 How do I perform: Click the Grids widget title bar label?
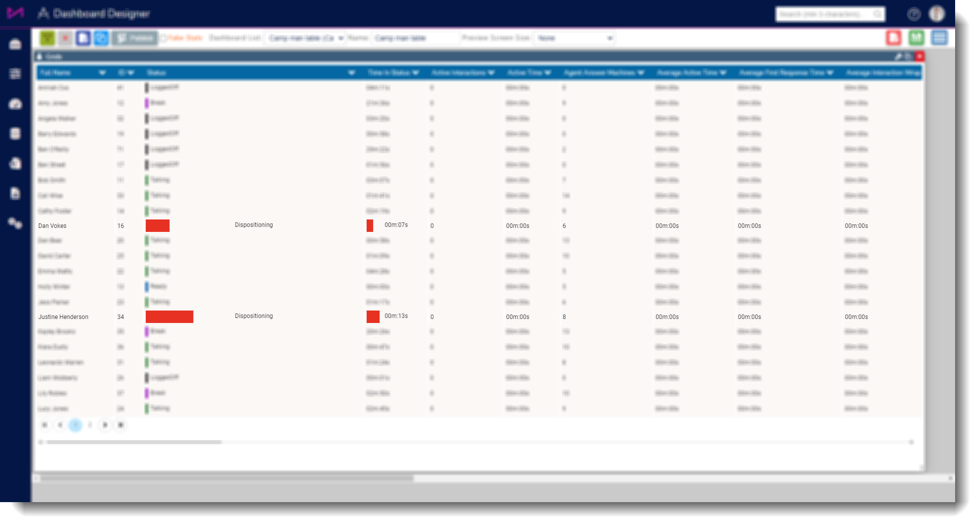[54, 57]
